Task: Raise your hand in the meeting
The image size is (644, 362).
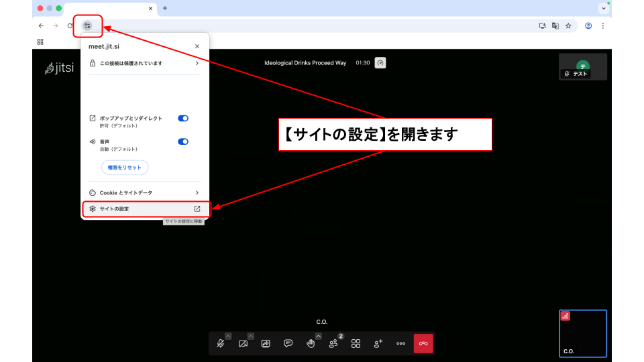Action: (x=311, y=343)
